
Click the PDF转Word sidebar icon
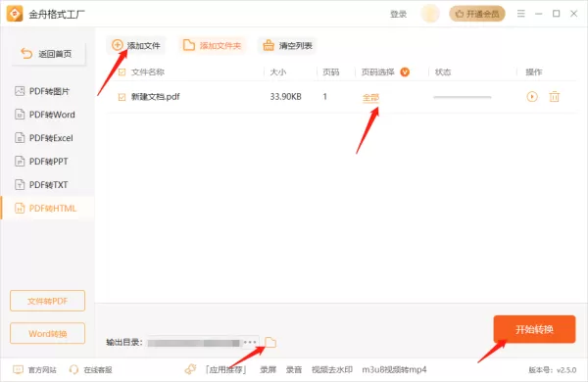point(20,115)
